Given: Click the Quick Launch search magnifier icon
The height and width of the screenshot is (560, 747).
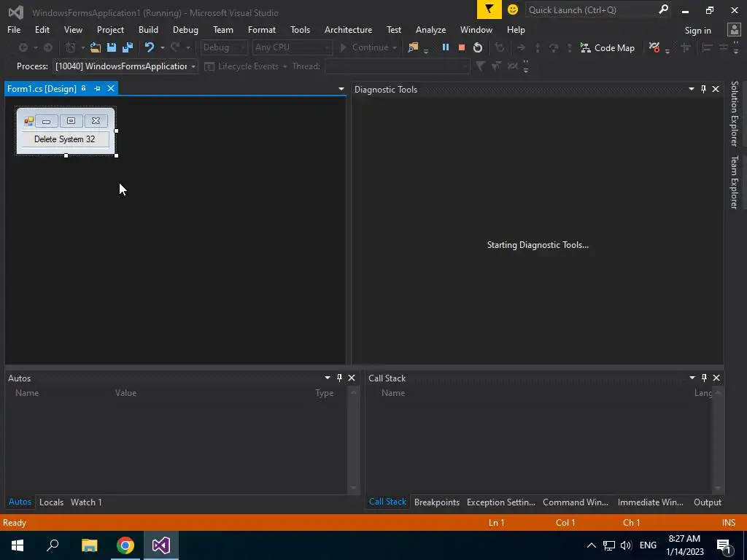Looking at the screenshot, I should 663,9.
